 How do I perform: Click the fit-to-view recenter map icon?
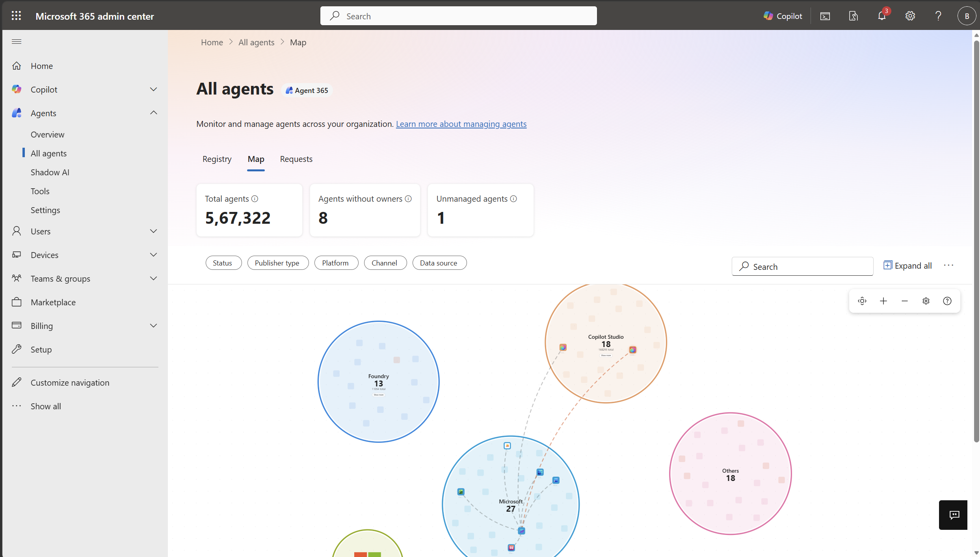[862, 301]
